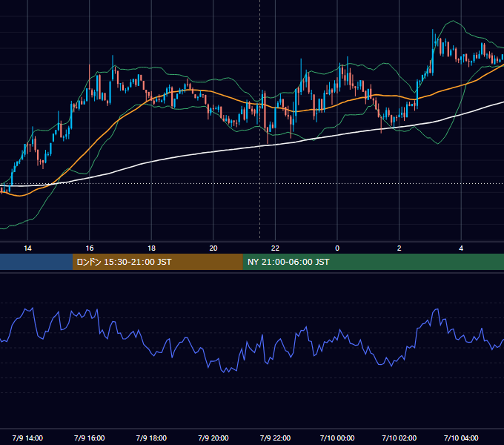
Task: Select the NY 21:00-06:00 JST session band
Action: click(373, 262)
